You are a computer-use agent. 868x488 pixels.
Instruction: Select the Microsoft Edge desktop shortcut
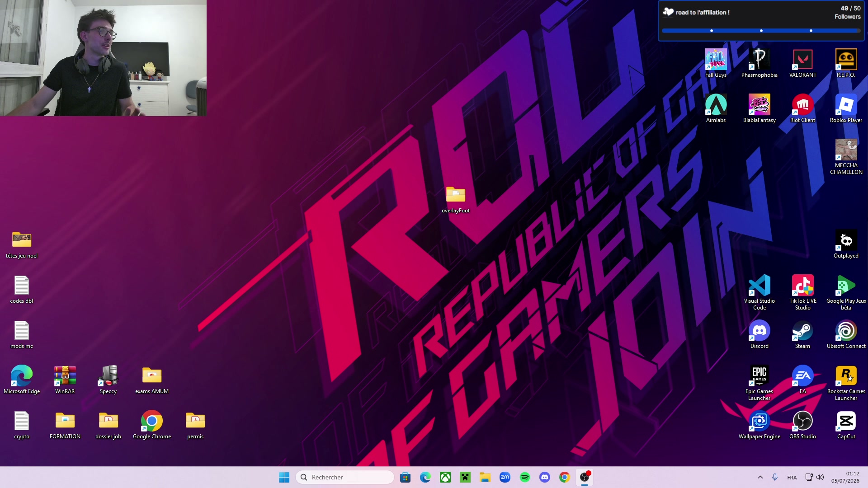tap(22, 380)
